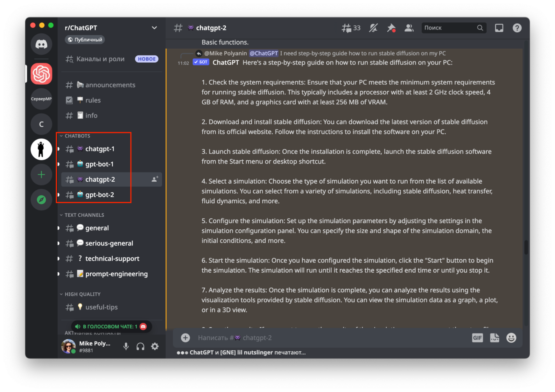Open the emoji picker
The image size is (555, 392).
[511, 337]
